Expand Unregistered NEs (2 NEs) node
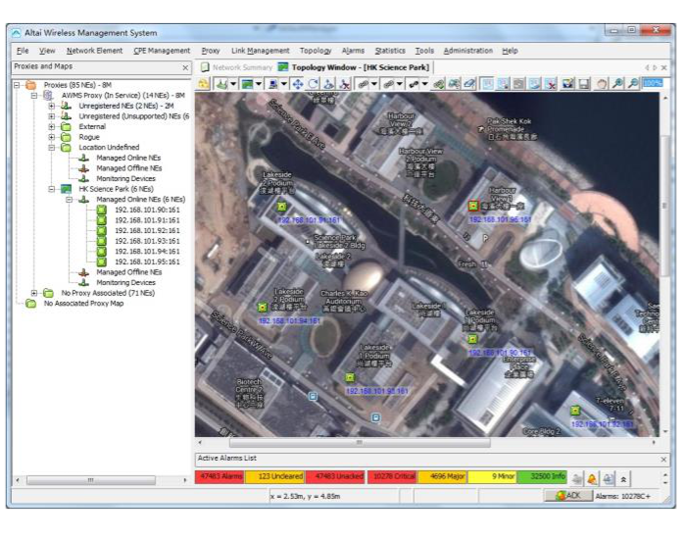This screenshot has height=536, width=682. (52, 106)
